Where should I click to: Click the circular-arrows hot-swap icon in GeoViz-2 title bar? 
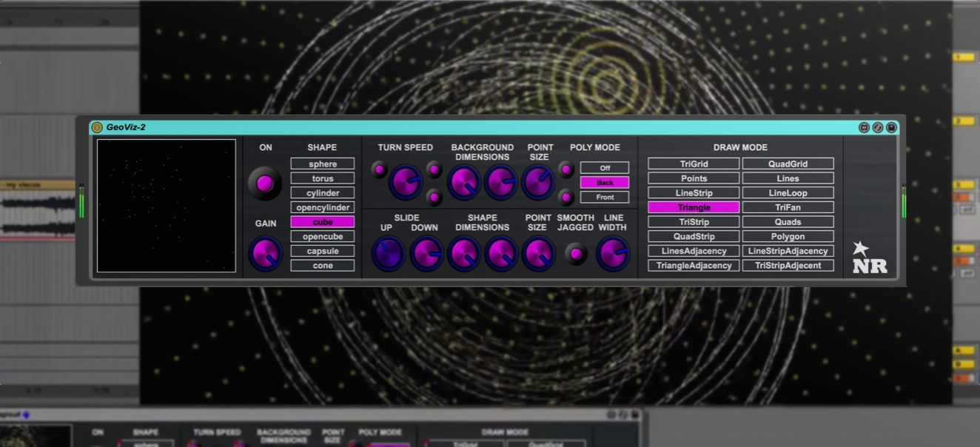(x=878, y=127)
